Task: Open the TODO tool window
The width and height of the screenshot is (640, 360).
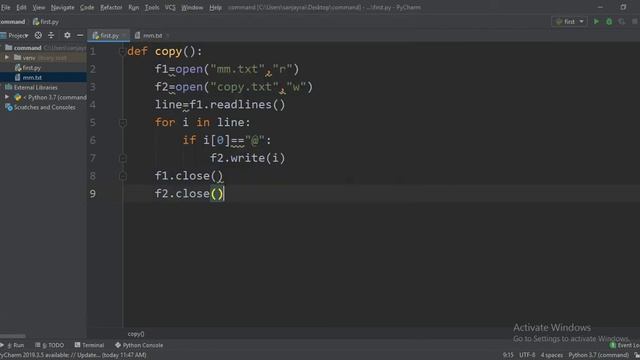Action: pos(49,345)
